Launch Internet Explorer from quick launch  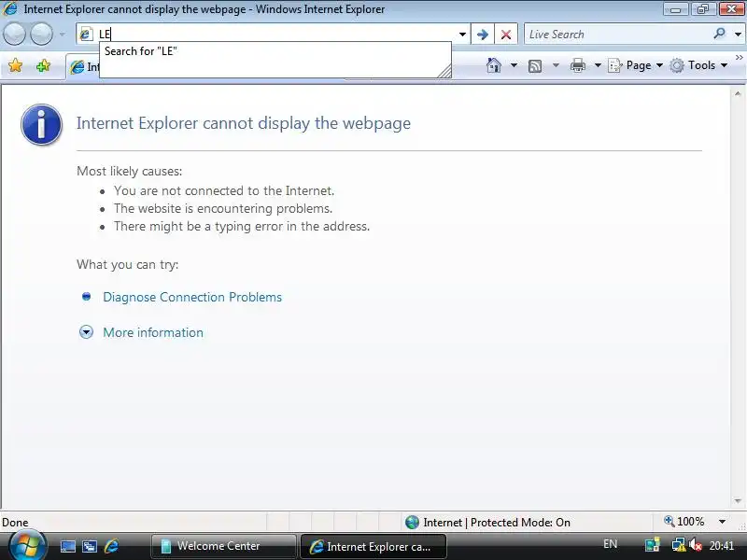pos(112,546)
